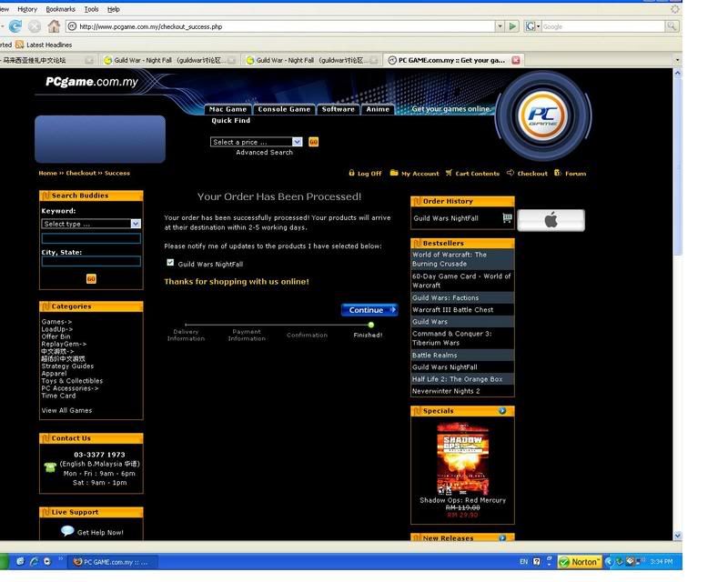This screenshot has width=728, height=582.
Task: Open the View All Games link
Action: [66, 410]
